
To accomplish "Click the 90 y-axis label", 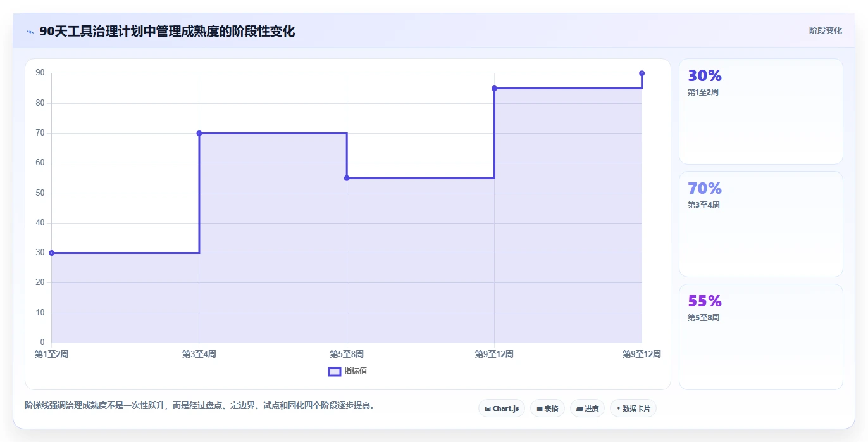I will (x=40, y=73).
